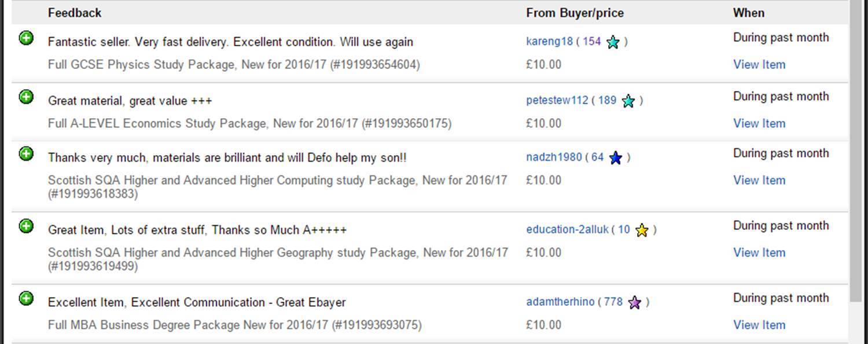The height and width of the screenshot is (344, 868).
Task: Click positive icon beside 'Excellent Item' feedback
Action: click(26, 299)
